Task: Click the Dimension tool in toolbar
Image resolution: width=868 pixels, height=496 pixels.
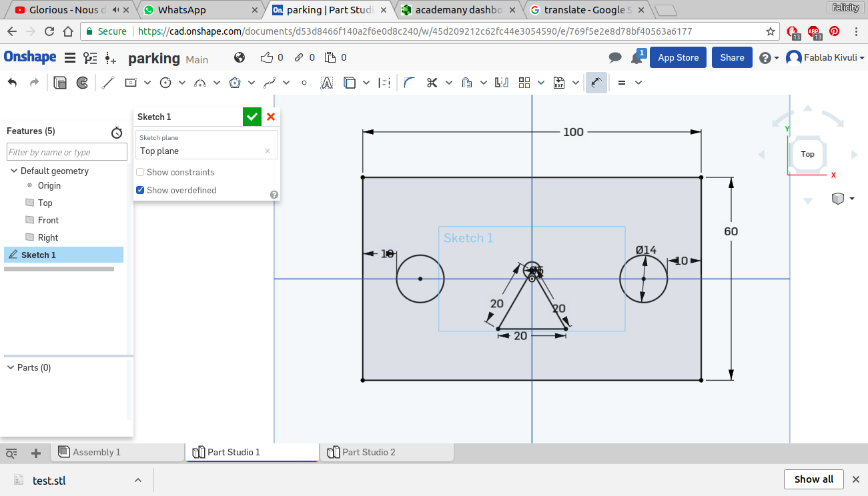Action: 596,83
